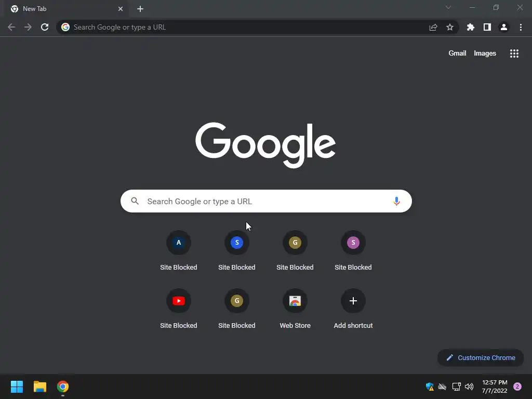Screen dimensions: 532x399
Task: Bookmark this tab with star icon
Action: (450, 27)
